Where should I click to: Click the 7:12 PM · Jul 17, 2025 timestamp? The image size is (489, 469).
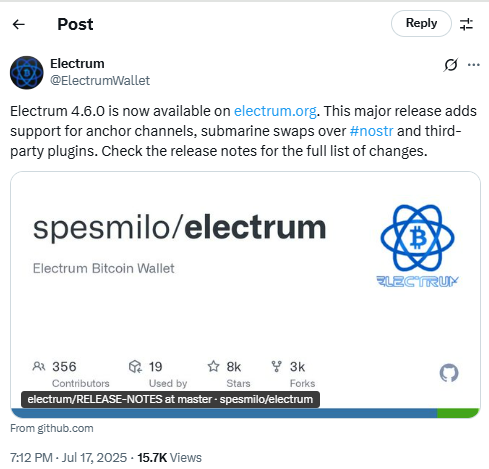pos(68,458)
